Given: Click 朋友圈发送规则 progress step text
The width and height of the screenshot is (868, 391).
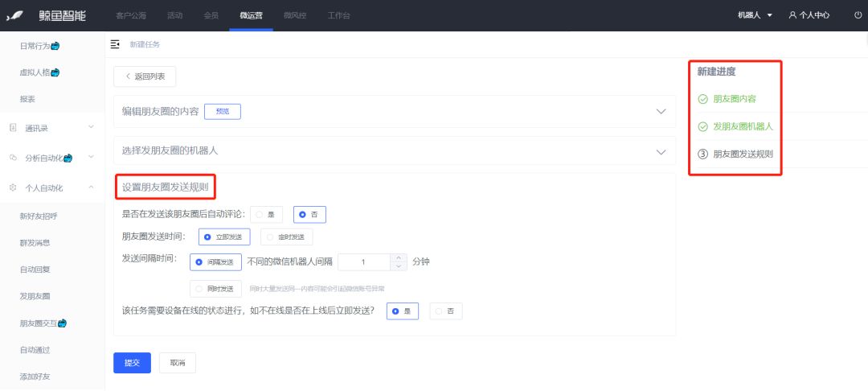Looking at the screenshot, I should coord(743,154).
